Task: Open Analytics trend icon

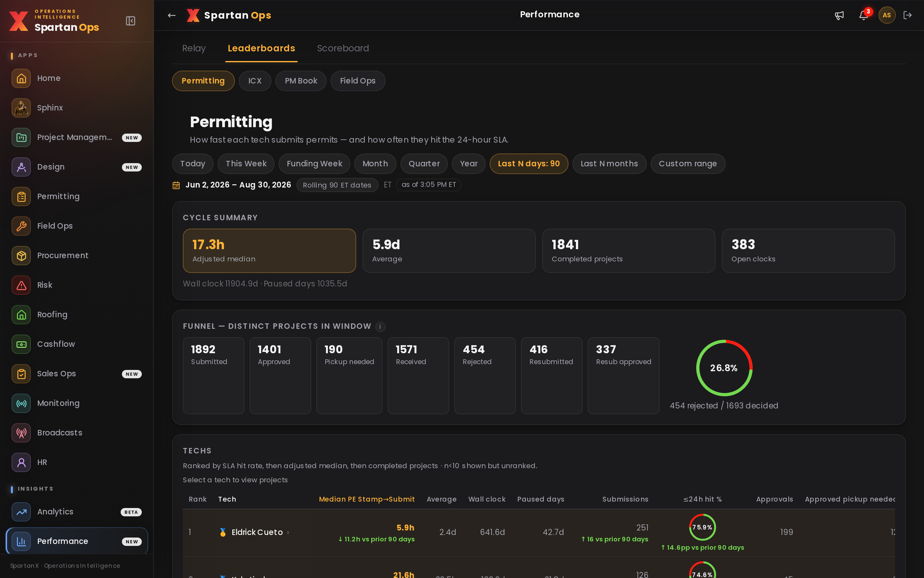Action: coord(21,512)
